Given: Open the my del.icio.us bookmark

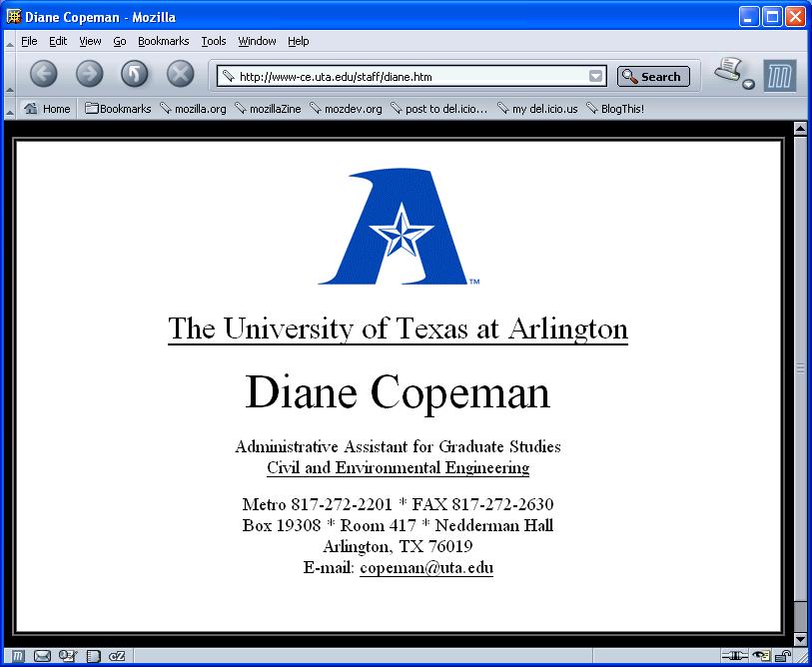Looking at the screenshot, I should (537, 109).
